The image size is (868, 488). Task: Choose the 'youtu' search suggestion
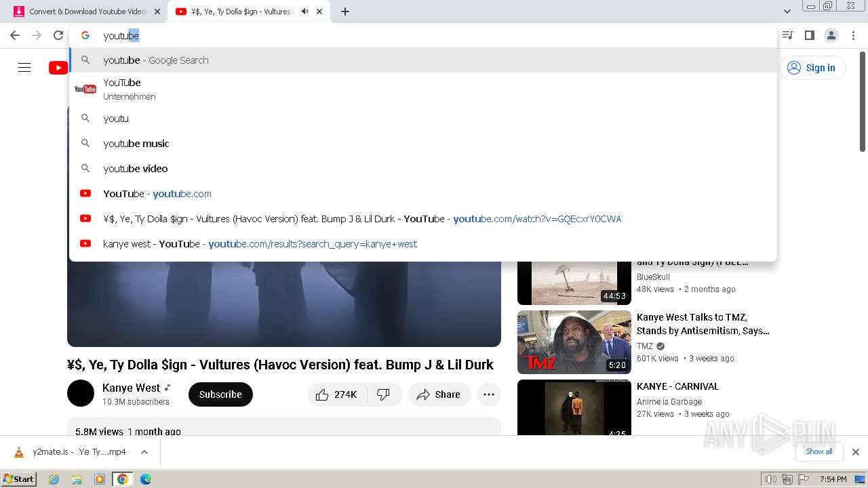coord(423,119)
